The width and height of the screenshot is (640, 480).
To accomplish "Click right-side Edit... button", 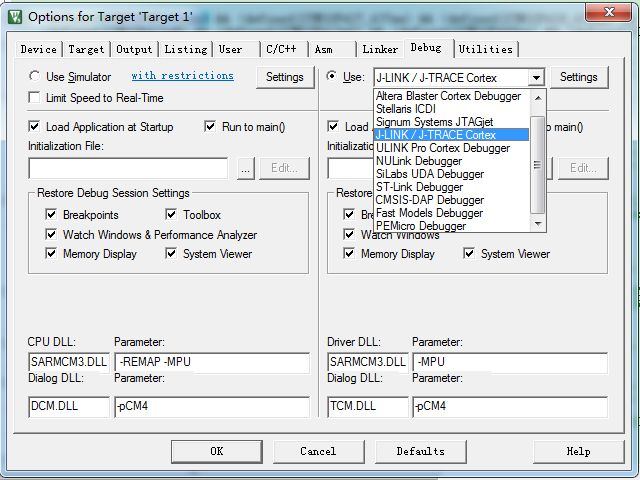I will tap(583, 168).
